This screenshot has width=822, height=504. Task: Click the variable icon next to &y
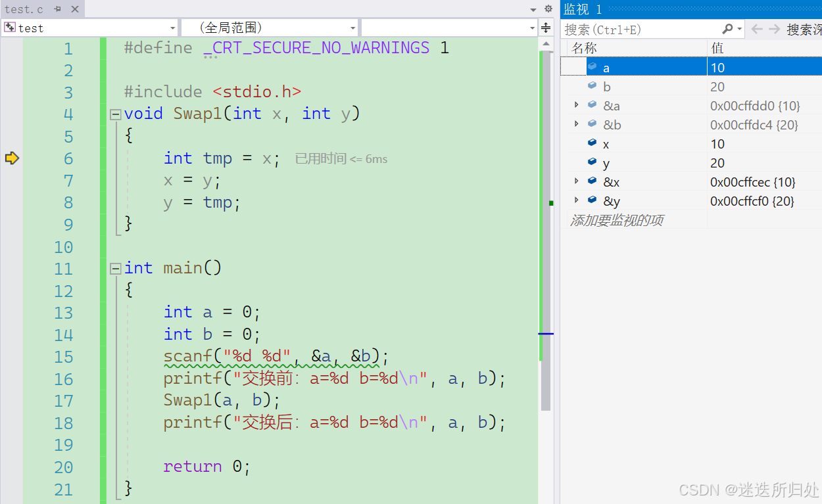[x=592, y=200]
